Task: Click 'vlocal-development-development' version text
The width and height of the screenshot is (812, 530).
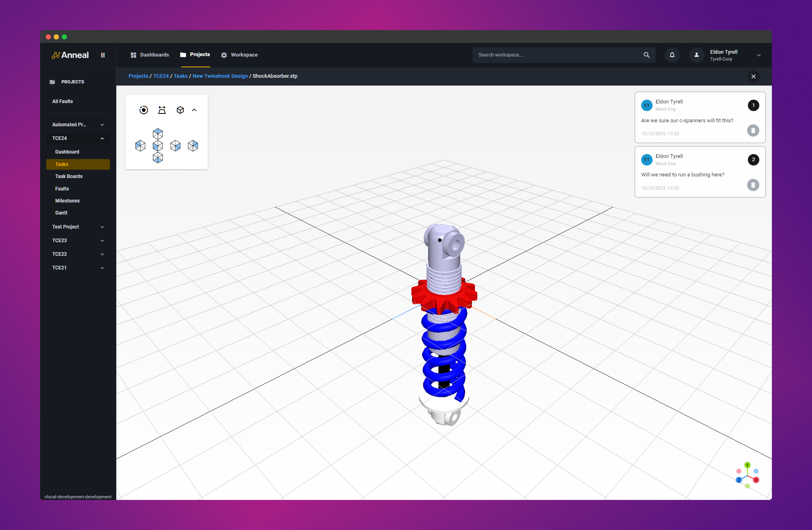Action: click(x=78, y=497)
